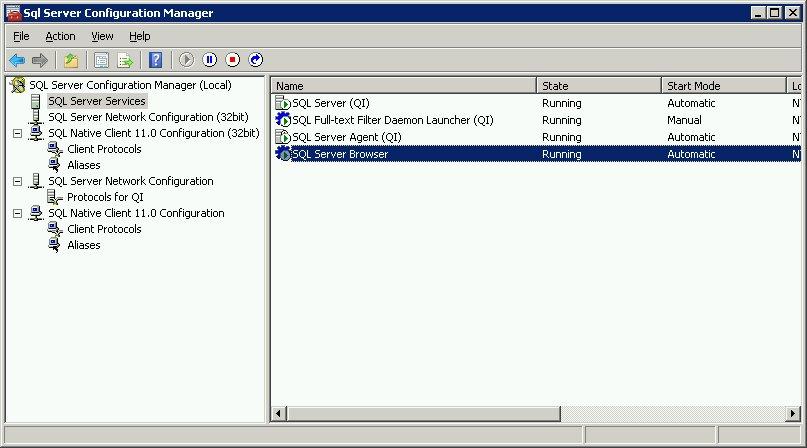Image resolution: width=807 pixels, height=448 pixels.
Task: Pause the selected service
Action: [210, 61]
